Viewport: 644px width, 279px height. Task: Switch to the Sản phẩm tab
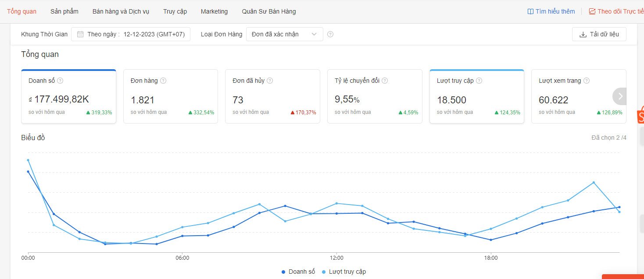pos(64,11)
